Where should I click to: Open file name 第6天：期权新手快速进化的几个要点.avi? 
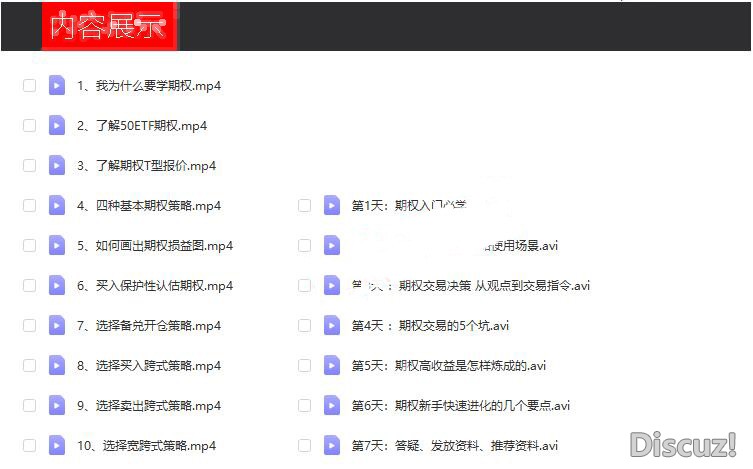tap(461, 406)
